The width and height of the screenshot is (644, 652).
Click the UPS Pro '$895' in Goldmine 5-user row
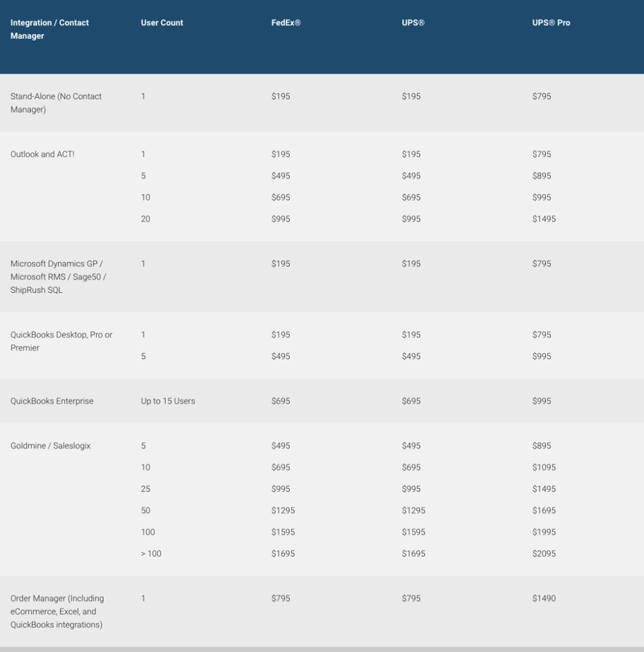541,446
